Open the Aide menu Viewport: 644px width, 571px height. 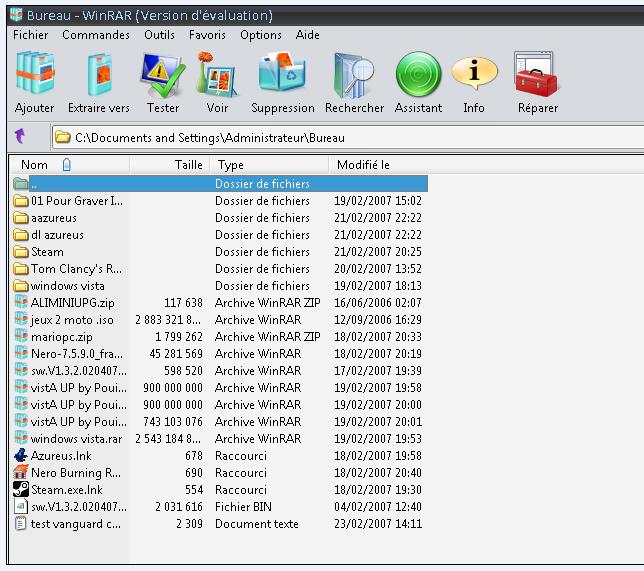tap(307, 35)
